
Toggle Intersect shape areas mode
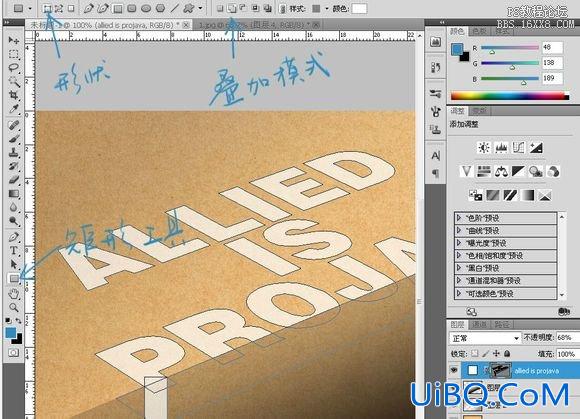point(255,8)
